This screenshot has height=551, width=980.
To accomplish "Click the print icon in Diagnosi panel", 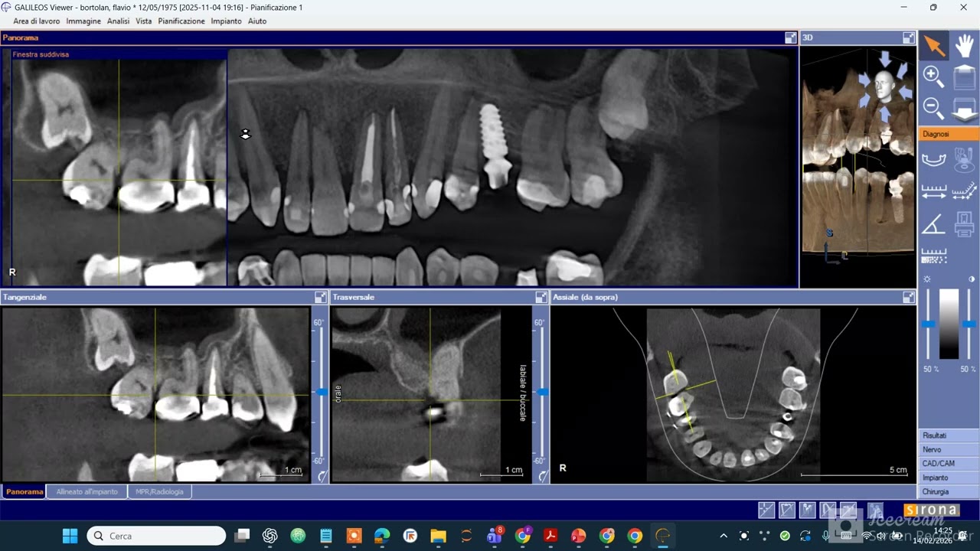I will point(965,224).
